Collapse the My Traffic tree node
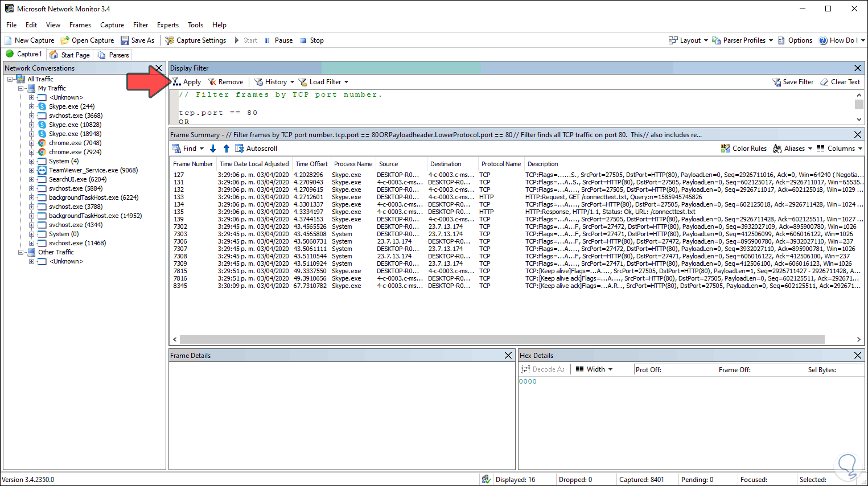Viewport: 868px width, 486px height. 21,88
